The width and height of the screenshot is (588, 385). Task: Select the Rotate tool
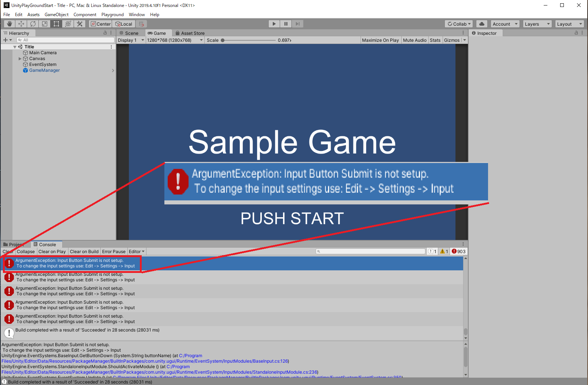tap(33, 24)
